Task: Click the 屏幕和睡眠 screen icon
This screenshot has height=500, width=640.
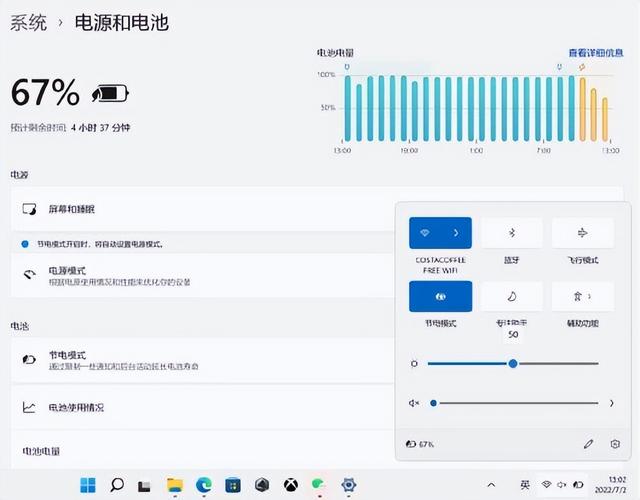Action: [x=29, y=209]
